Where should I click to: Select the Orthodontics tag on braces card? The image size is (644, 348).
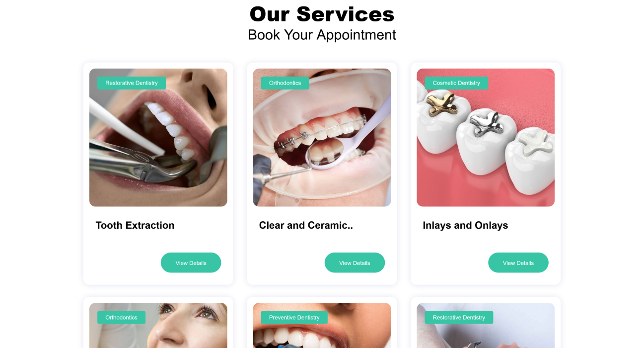(x=285, y=83)
